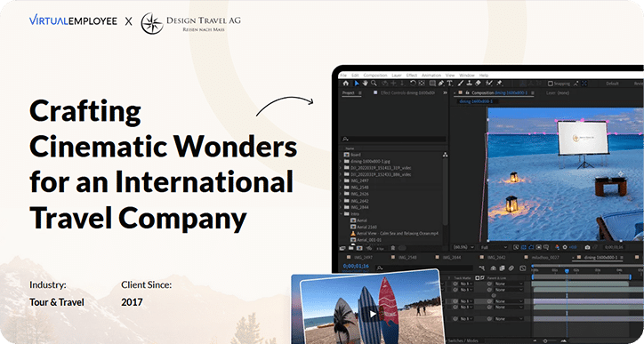Screen dimensions: 644x344
Task: Collapse the Intro folder
Action: (341, 214)
